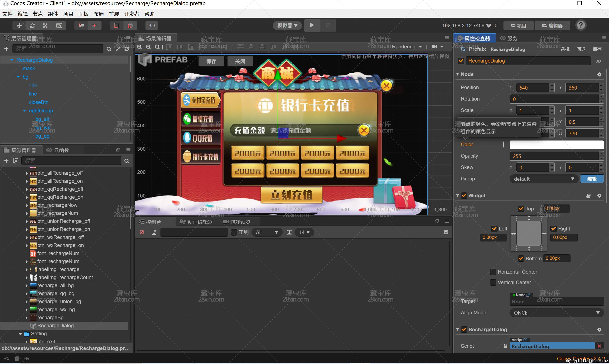
Task: Add a new asset in assets panel
Action: (6, 161)
